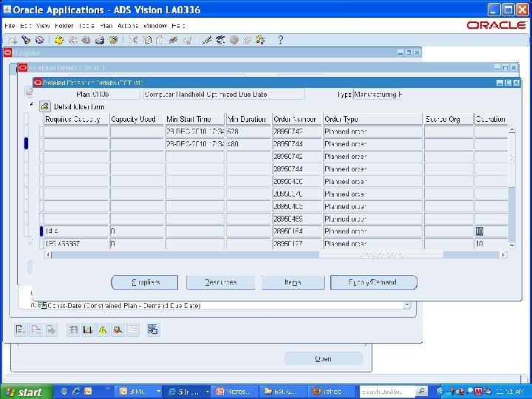Image resolution: width=532 pixels, height=399 pixels.
Task: Click the Delete Record toolbar icon
Action: click(x=187, y=41)
